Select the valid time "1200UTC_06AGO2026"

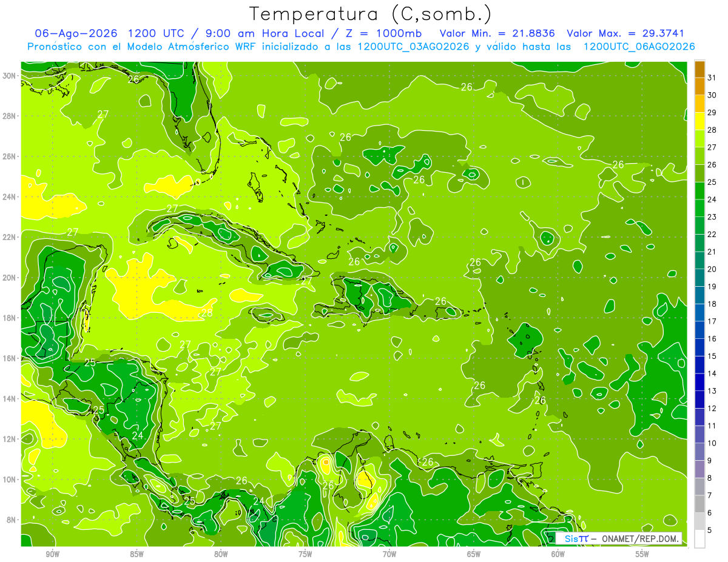pyautogui.click(x=639, y=47)
